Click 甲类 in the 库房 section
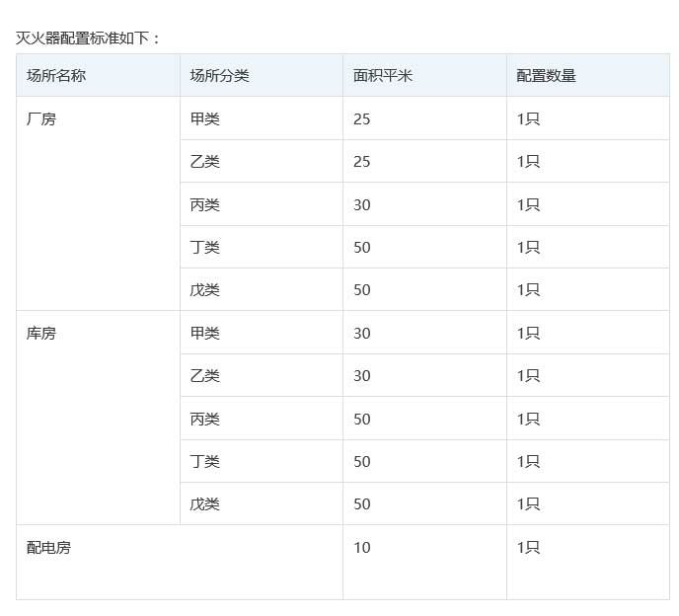This screenshot has width=679, height=616. (204, 333)
